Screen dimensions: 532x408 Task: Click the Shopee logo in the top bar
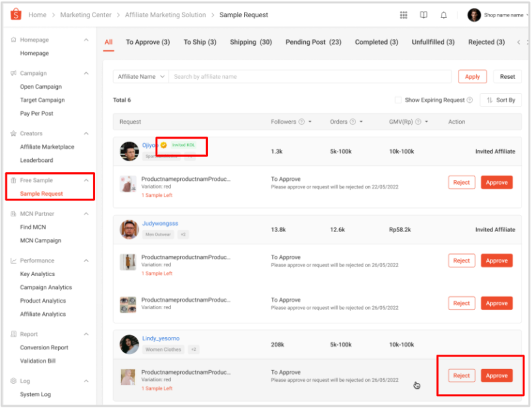tap(15, 15)
